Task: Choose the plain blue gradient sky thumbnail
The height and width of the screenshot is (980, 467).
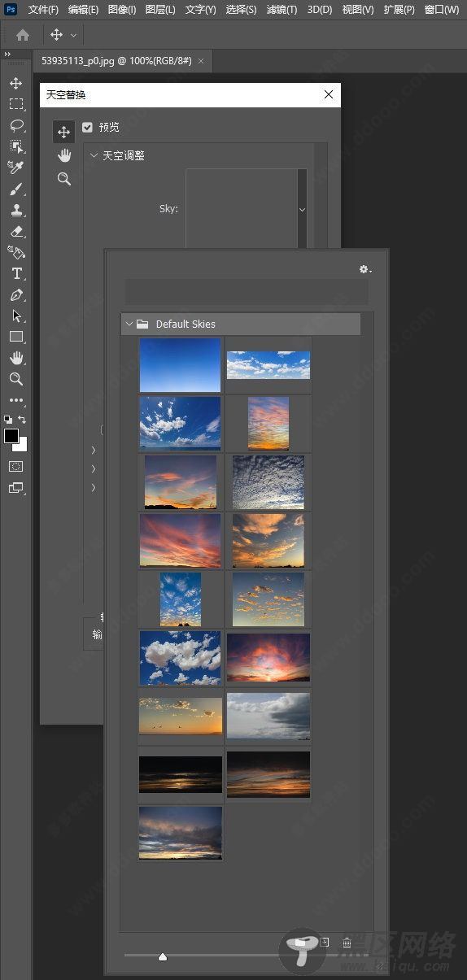Action: click(180, 365)
